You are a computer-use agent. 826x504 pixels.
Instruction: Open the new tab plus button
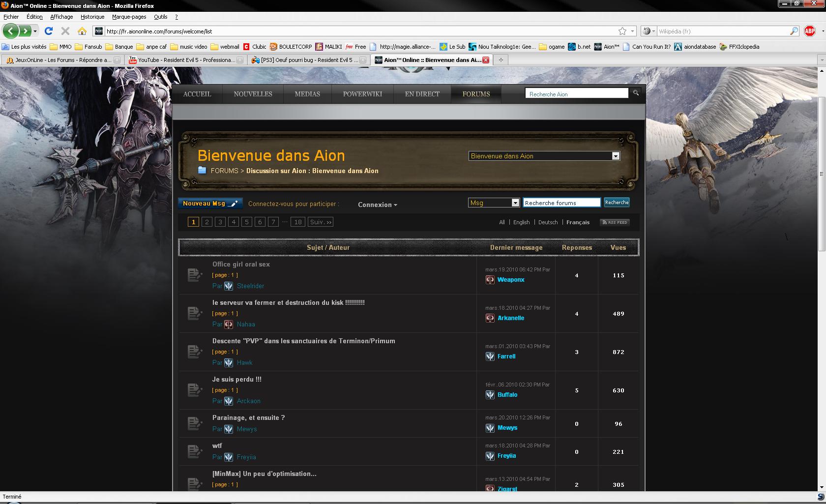(x=501, y=60)
